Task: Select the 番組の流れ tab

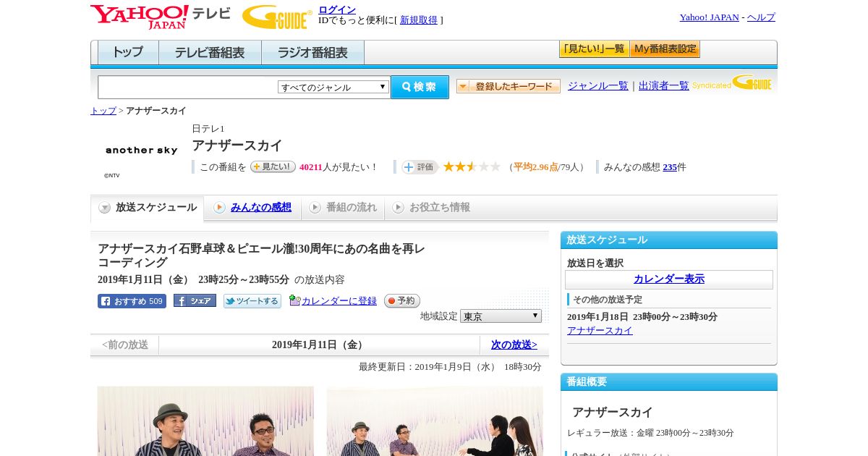Action: click(x=343, y=208)
